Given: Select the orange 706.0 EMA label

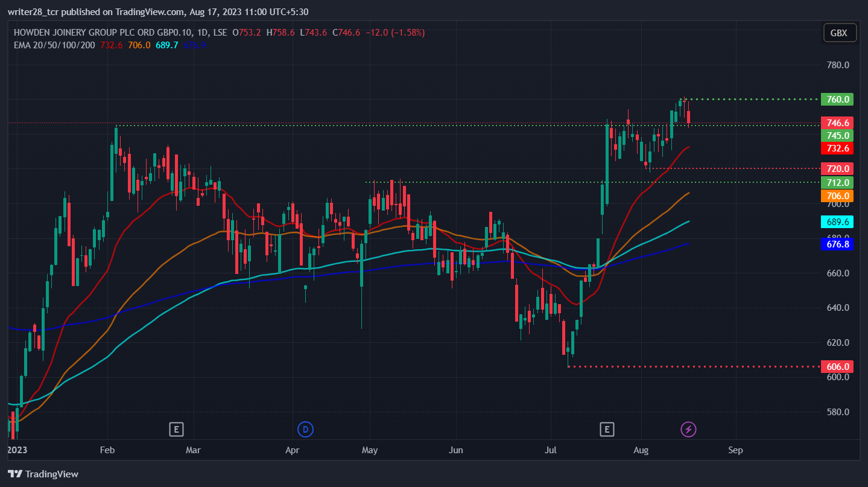Looking at the screenshot, I should pyautogui.click(x=837, y=196).
